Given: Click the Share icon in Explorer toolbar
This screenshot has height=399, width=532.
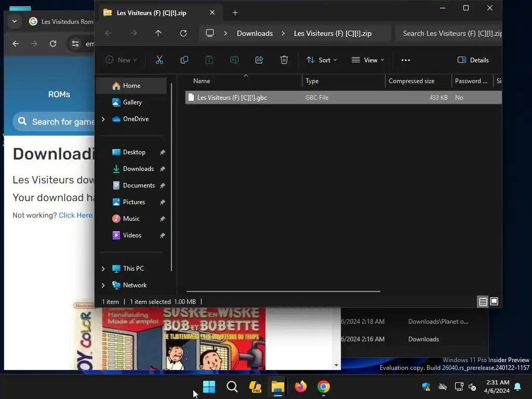Looking at the screenshot, I should pos(259,60).
